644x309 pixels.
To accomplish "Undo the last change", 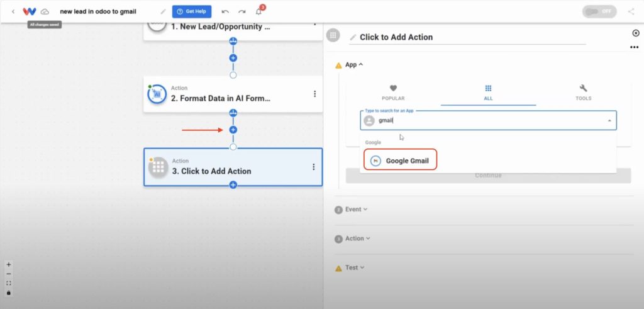I will [225, 11].
